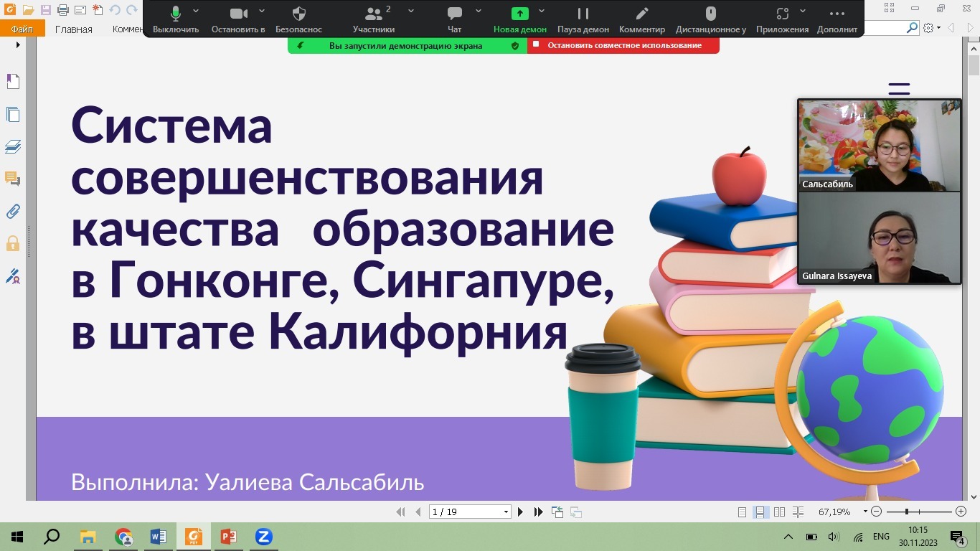Open PowerPoint from the Windows taskbar

coord(228,537)
